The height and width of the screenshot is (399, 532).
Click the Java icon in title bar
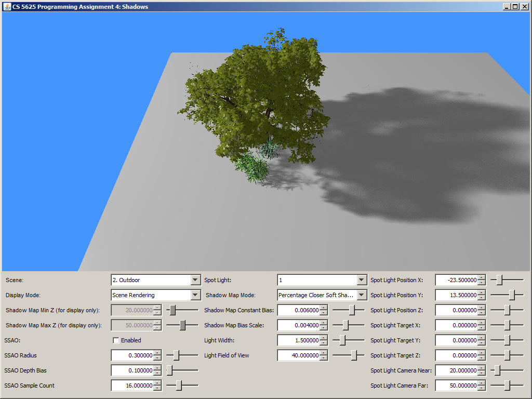[x=7, y=7]
